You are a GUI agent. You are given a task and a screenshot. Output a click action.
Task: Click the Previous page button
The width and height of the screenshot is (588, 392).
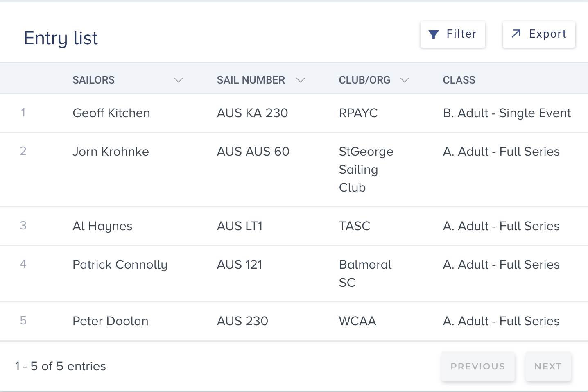coord(477,366)
